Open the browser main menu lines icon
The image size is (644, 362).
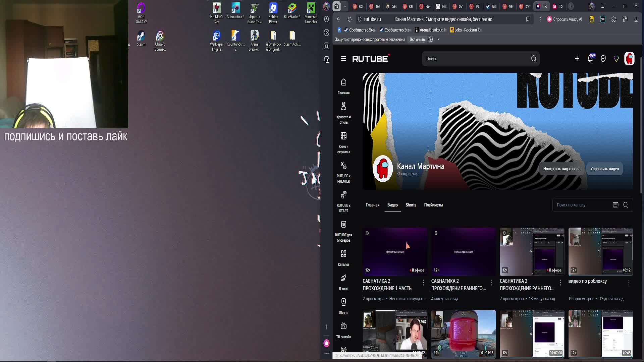pos(602,6)
